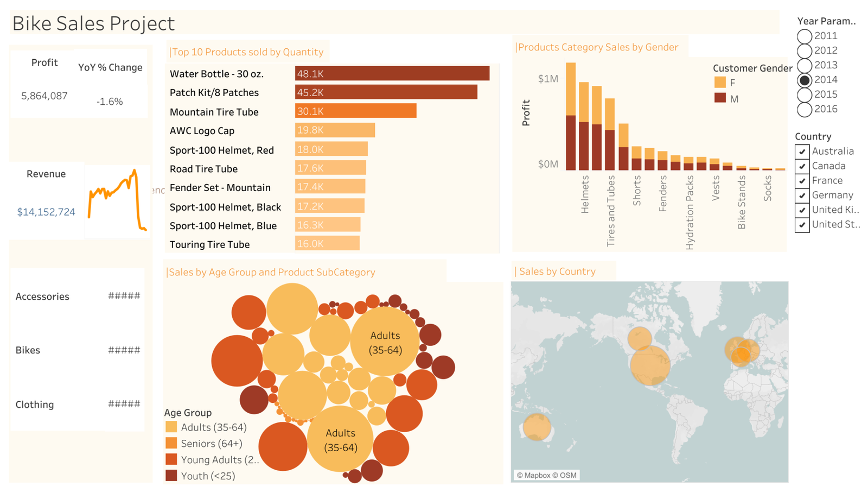The width and height of the screenshot is (868, 499).
Task: Open the OSM attribution link
Action: pyautogui.click(x=568, y=476)
